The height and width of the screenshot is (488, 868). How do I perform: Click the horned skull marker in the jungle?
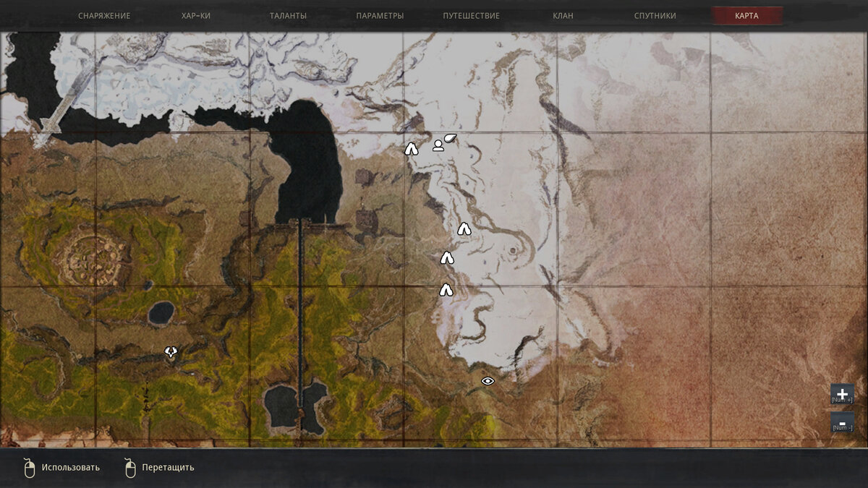(171, 352)
